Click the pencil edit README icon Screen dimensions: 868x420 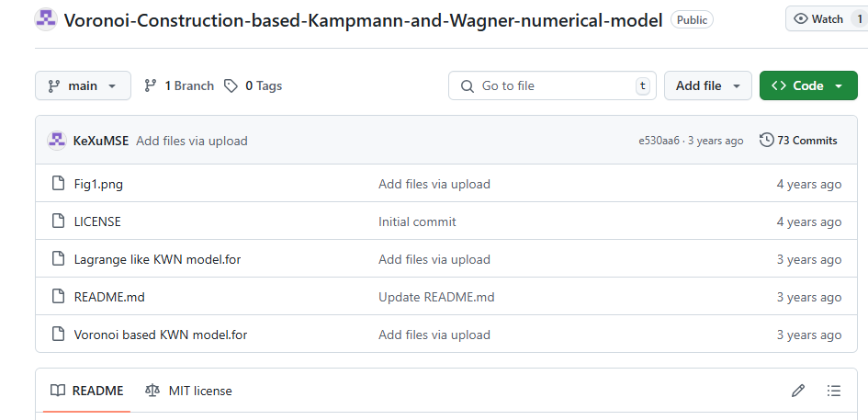tap(798, 391)
